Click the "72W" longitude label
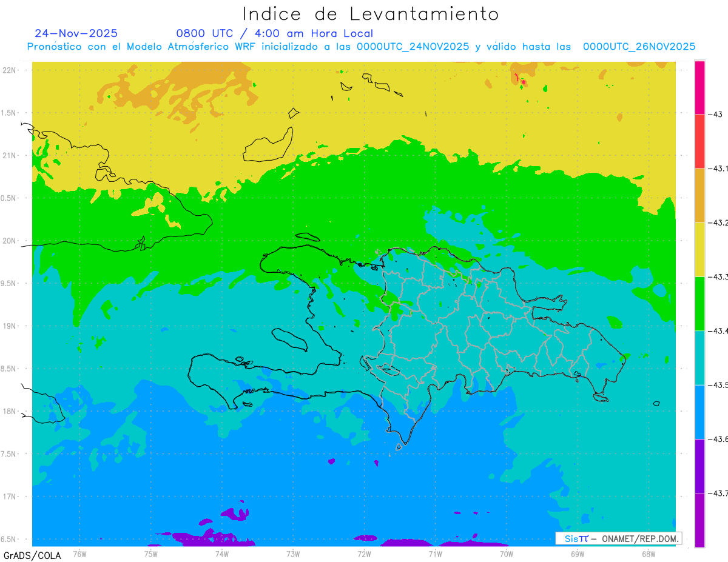 point(364,553)
